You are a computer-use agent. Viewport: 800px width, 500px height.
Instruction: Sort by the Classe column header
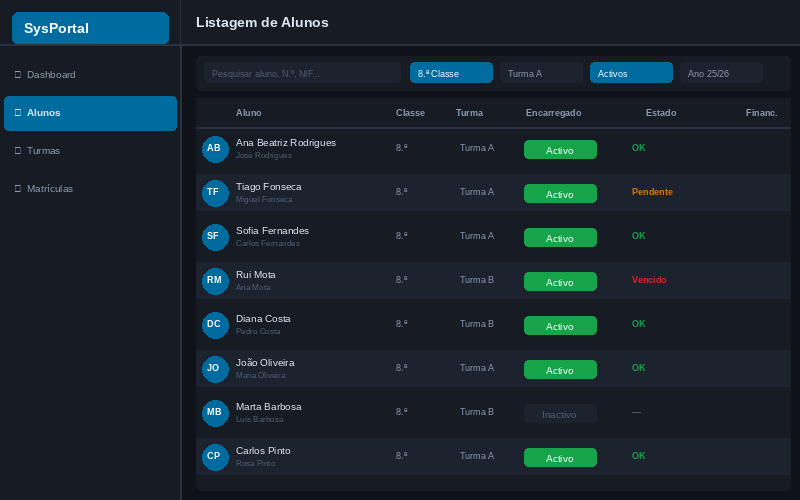click(410, 113)
